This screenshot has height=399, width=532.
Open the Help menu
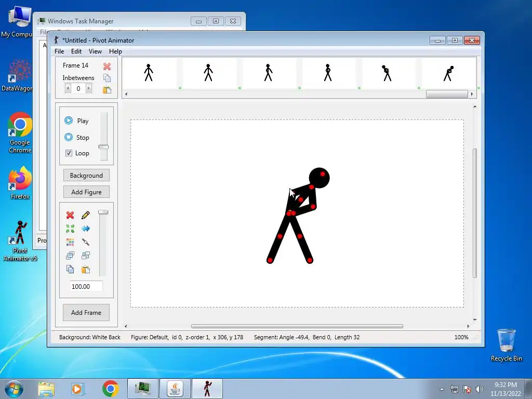pyautogui.click(x=115, y=51)
